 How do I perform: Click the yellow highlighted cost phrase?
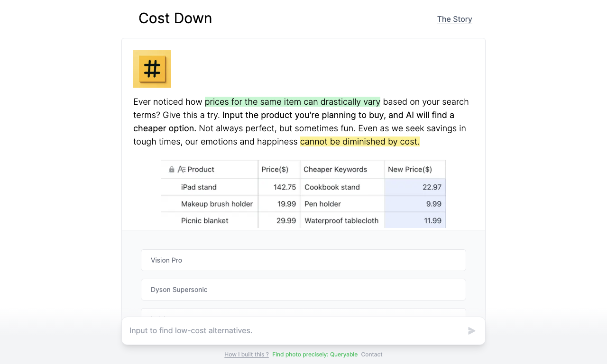360,142
